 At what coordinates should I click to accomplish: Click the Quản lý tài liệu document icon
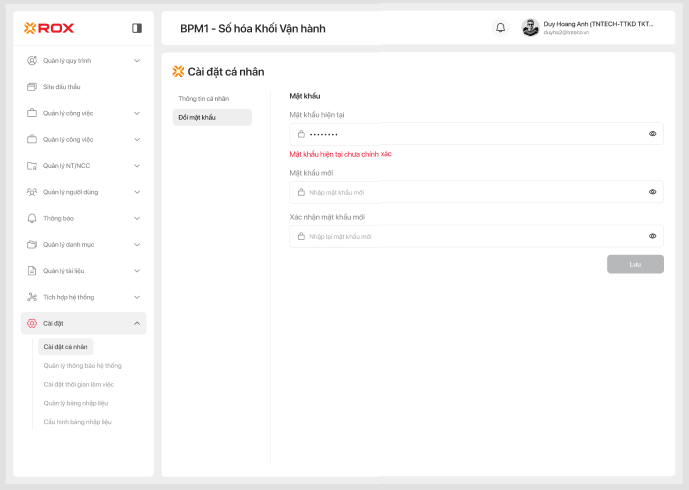point(32,271)
